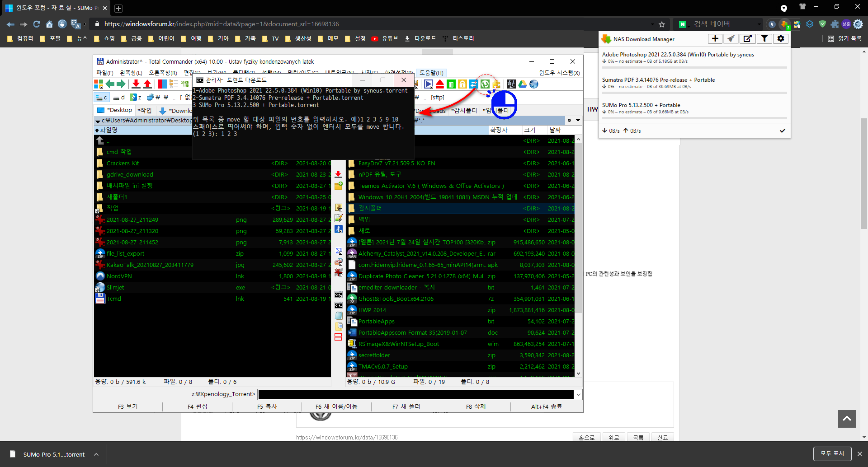Screen dimensions: 868x467
Task: Click the F7 새 폴더 button
Action: pos(406,406)
